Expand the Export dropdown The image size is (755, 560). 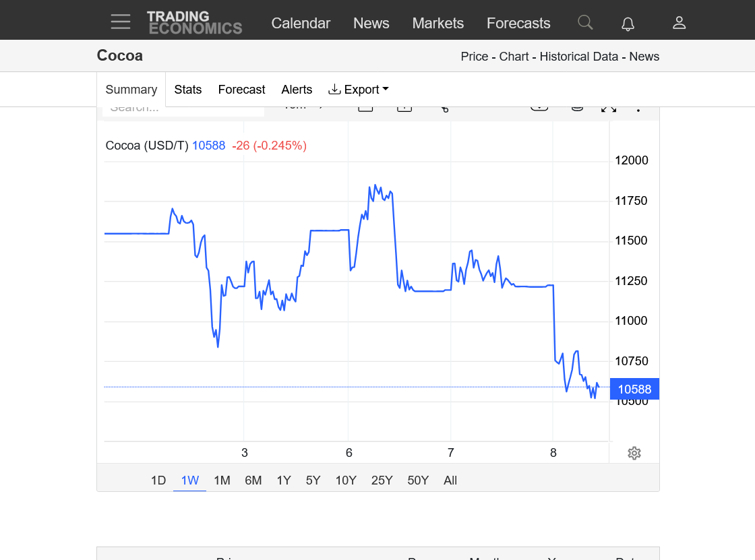(359, 90)
